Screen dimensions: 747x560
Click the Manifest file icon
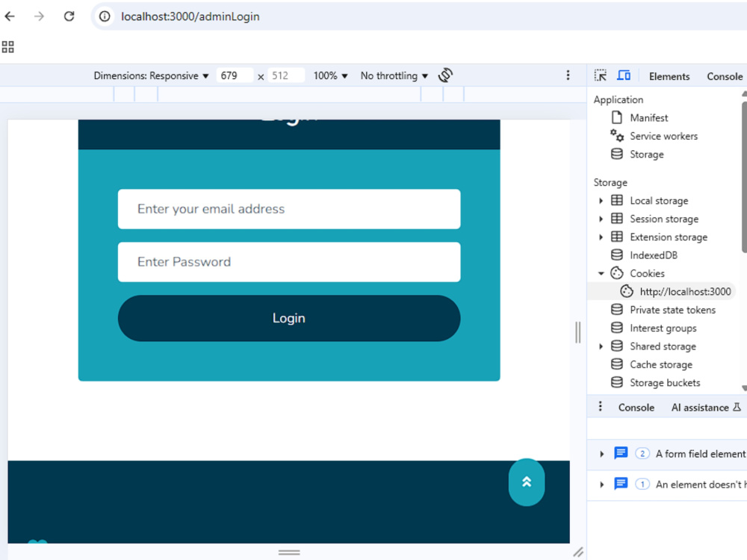click(x=617, y=117)
